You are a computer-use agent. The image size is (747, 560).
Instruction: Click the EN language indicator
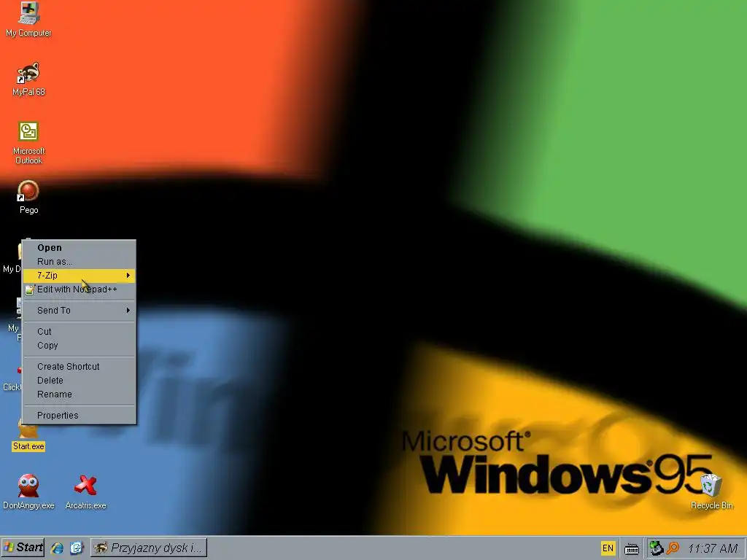point(608,548)
